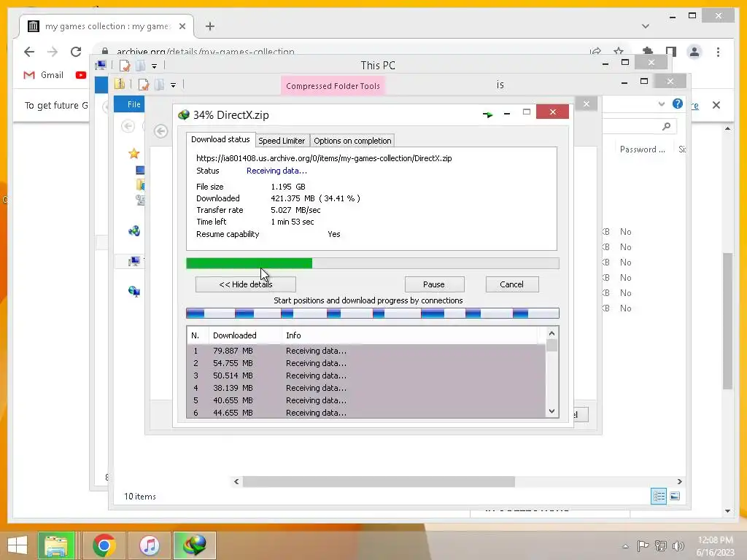Viewport: 747px width, 560px height.
Task: Open Chrome extensions puzzle icon
Action: point(648,52)
